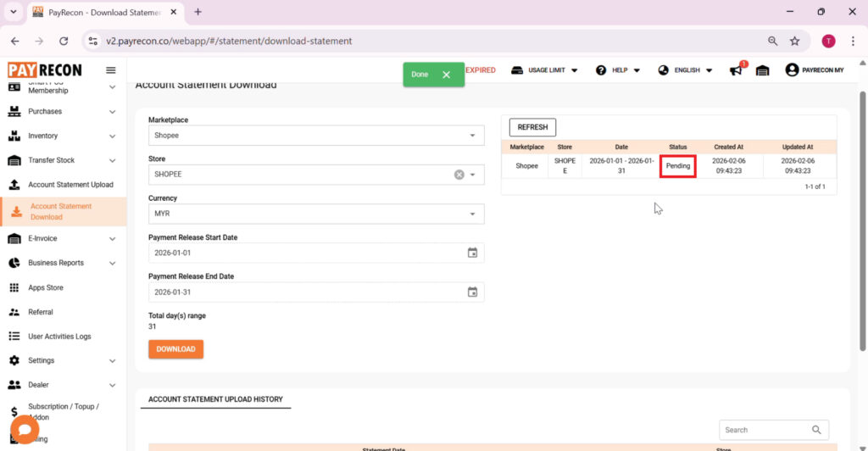Open Account Statement Upload menu item
Screen dimensions: 868x451
click(63, 184)
